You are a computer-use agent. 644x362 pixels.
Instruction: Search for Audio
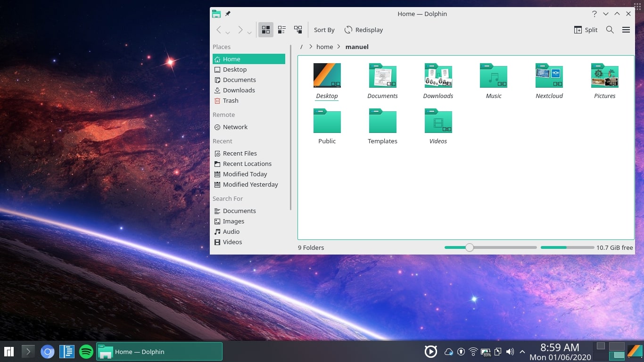249,231
